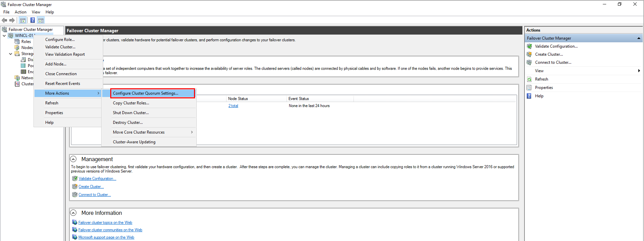644x241 pixels.
Task: Click the Create Cluster icon in Actions pane
Action: [529, 54]
